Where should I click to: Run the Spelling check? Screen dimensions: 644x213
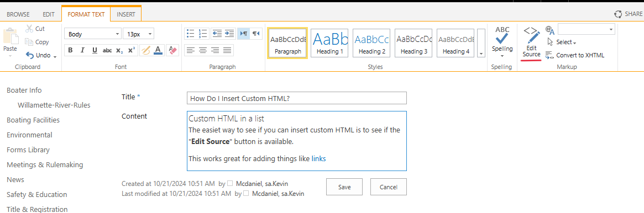coord(502,39)
